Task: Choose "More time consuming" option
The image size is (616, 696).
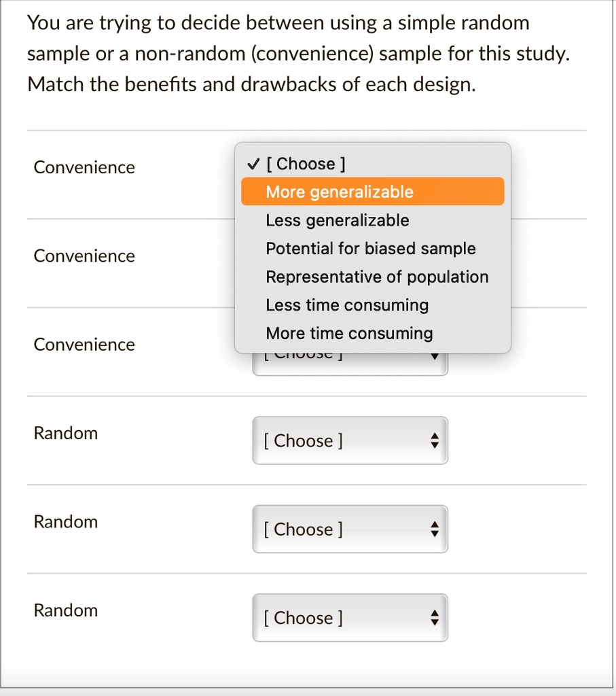Action: (349, 333)
